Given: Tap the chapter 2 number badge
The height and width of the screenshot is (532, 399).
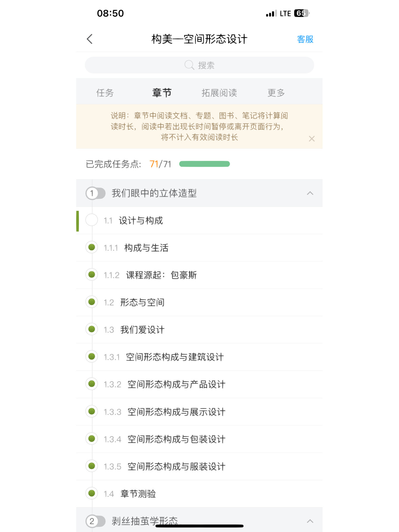Looking at the screenshot, I should pos(92,521).
